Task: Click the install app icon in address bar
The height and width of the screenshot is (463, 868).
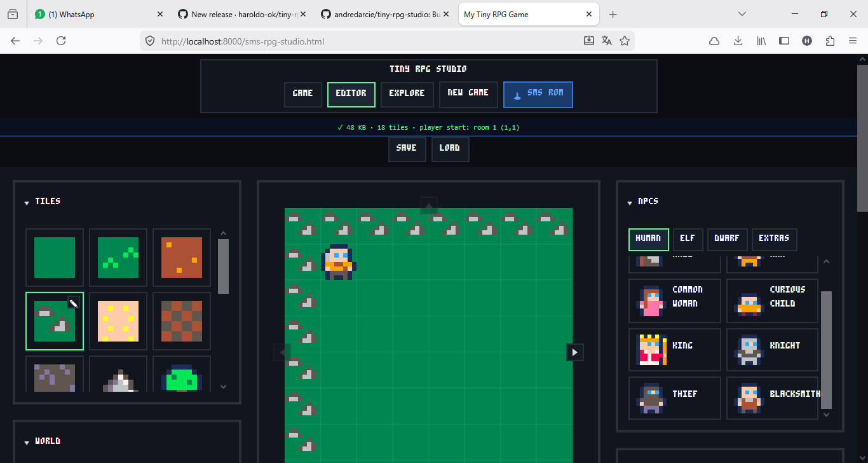Action: (x=589, y=41)
